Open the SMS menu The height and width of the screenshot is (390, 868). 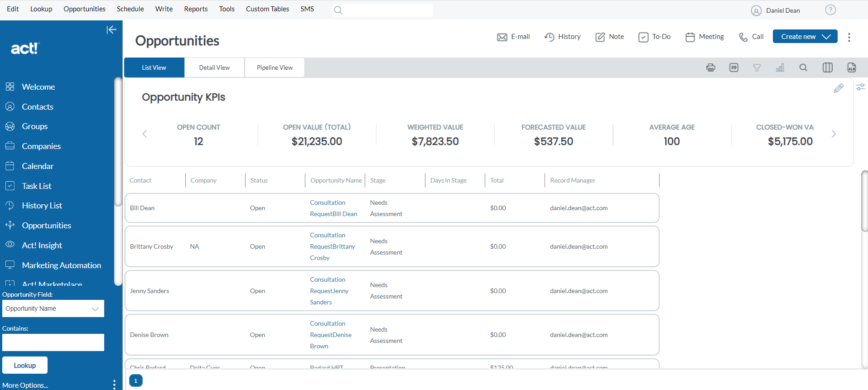(x=307, y=9)
